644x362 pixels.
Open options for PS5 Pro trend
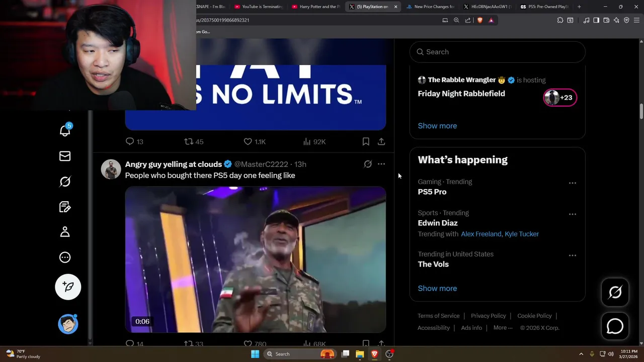coord(573,183)
